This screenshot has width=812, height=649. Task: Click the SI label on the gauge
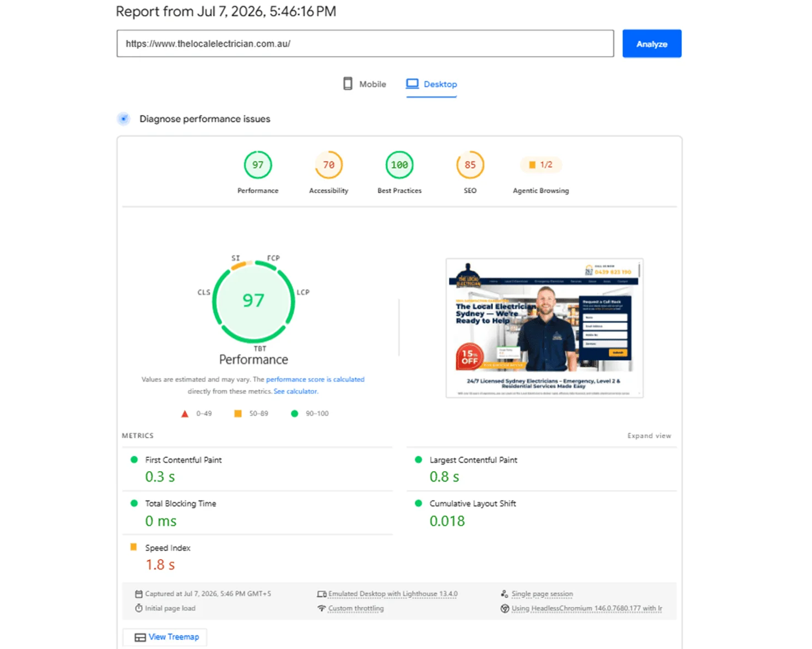click(236, 258)
